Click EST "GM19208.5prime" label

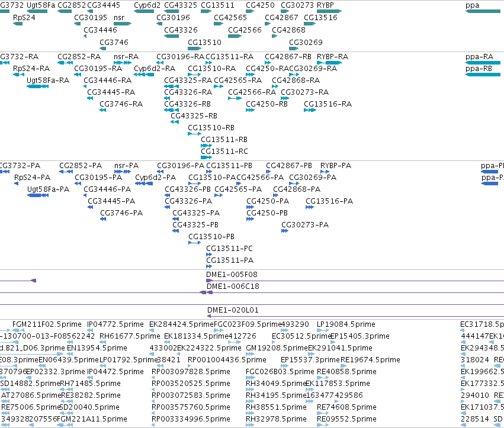tap(277, 348)
